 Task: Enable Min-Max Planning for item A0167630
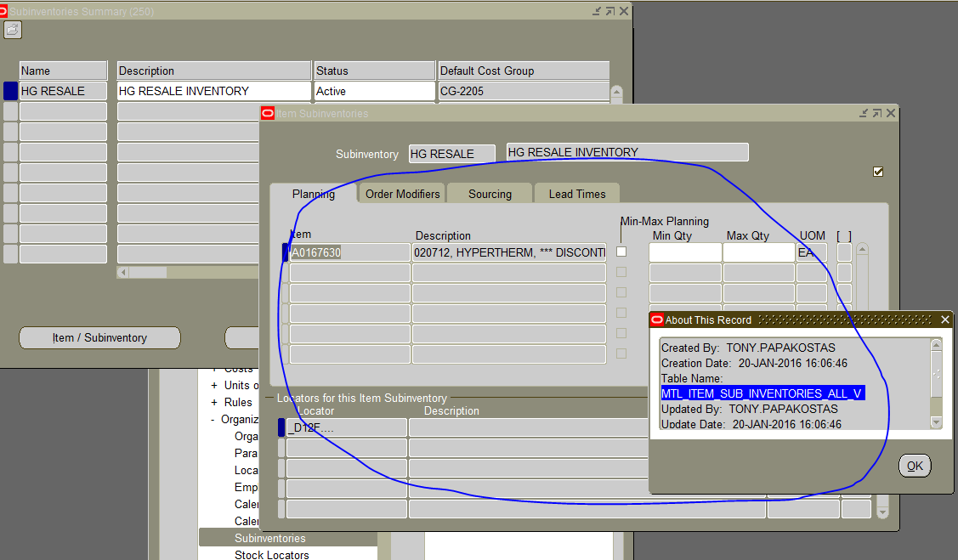coord(621,252)
